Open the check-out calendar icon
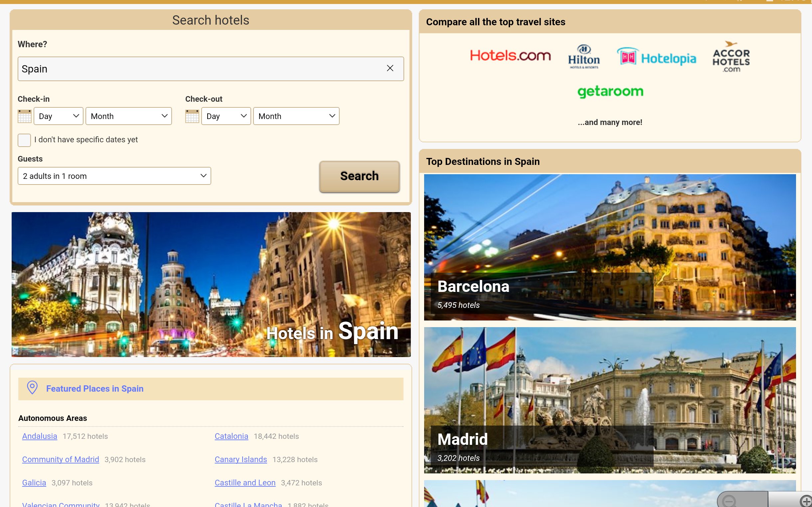Image resolution: width=812 pixels, height=507 pixels. [192, 116]
